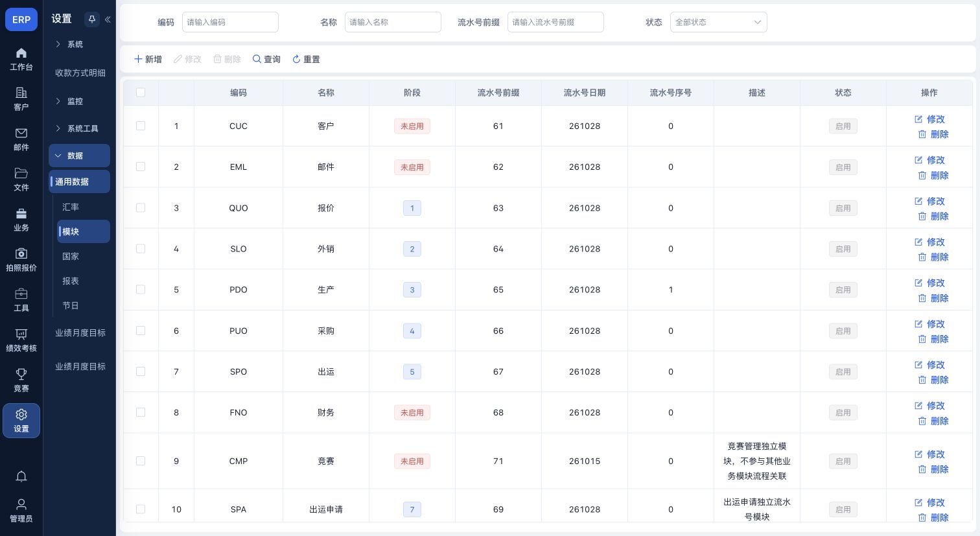Open the 汇率 exchange rate menu item
Image resolution: width=980 pixels, height=536 pixels.
83,207
